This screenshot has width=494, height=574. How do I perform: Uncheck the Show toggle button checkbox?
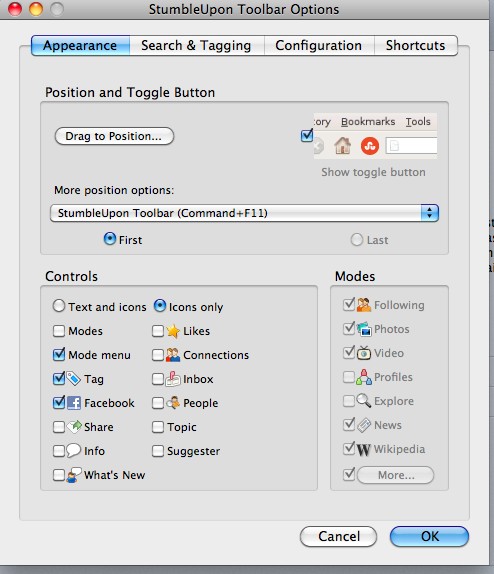[307, 135]
